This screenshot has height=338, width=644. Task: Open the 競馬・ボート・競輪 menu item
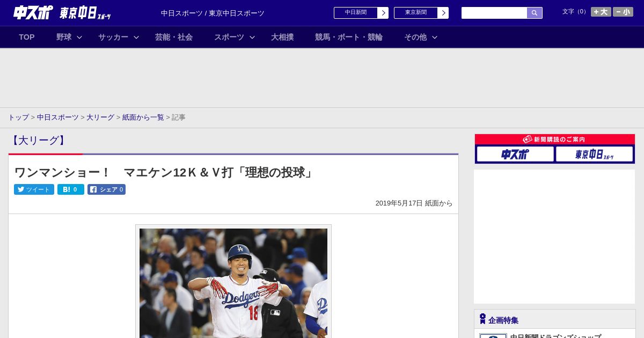pyautogui.click(x=349, y=37)
